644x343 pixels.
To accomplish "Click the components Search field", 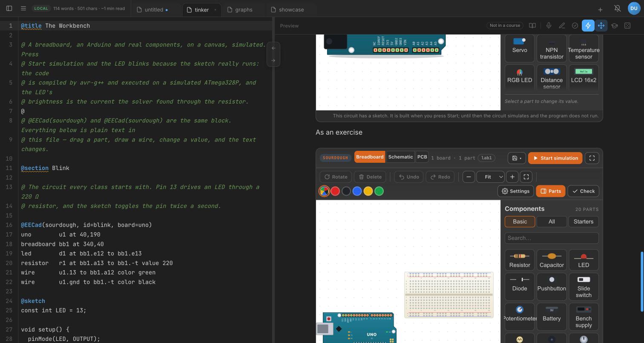I will point(552,238).
